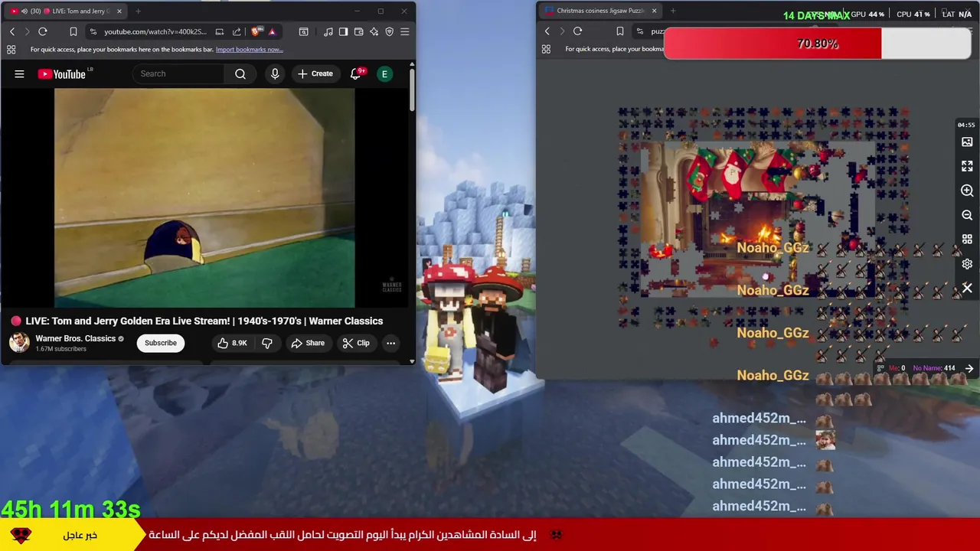Open the playlist music note icon
980x551 pixels.
pyautogui.click(x=328, y=31)
